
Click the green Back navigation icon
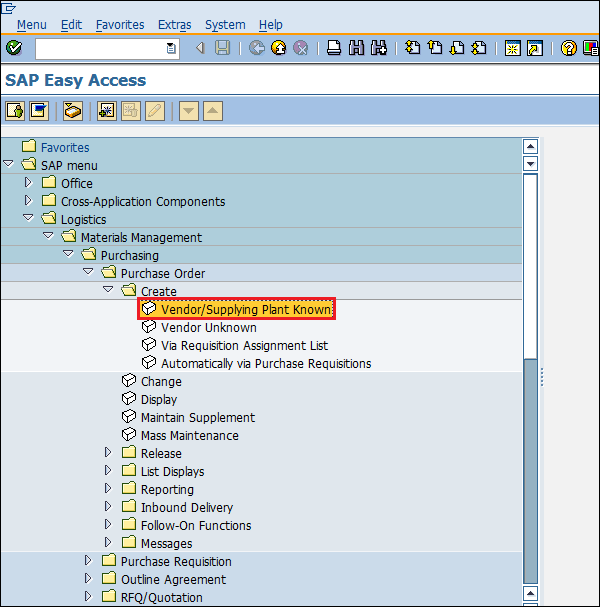[256, 48]
